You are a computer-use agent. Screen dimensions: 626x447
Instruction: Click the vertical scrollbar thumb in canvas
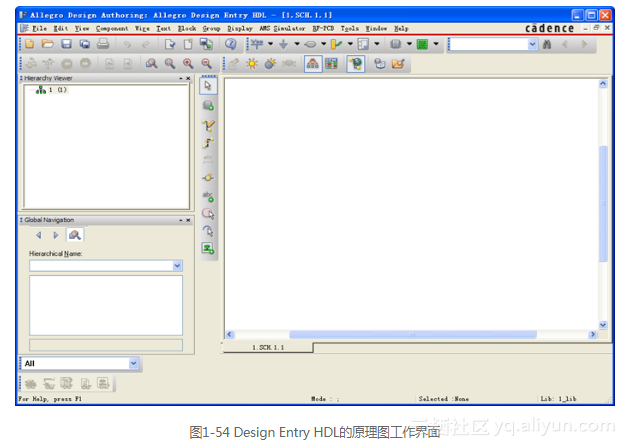click(x=603, y=204)
